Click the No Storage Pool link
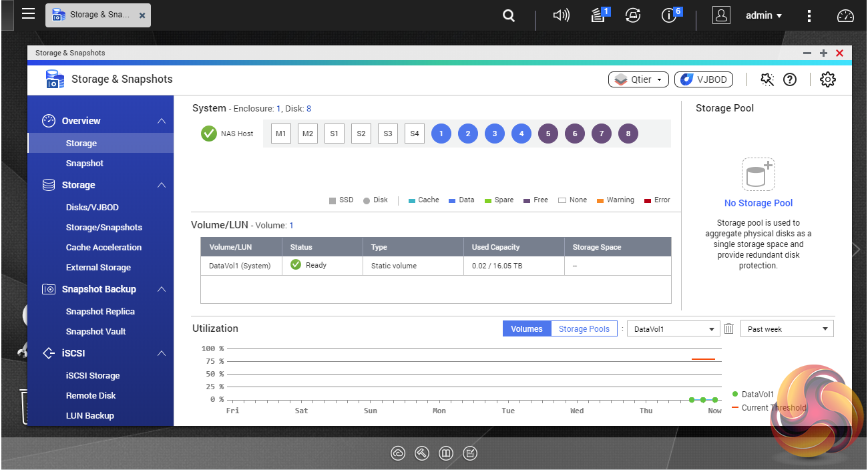868x470 pixels. (x=758, y=203)
